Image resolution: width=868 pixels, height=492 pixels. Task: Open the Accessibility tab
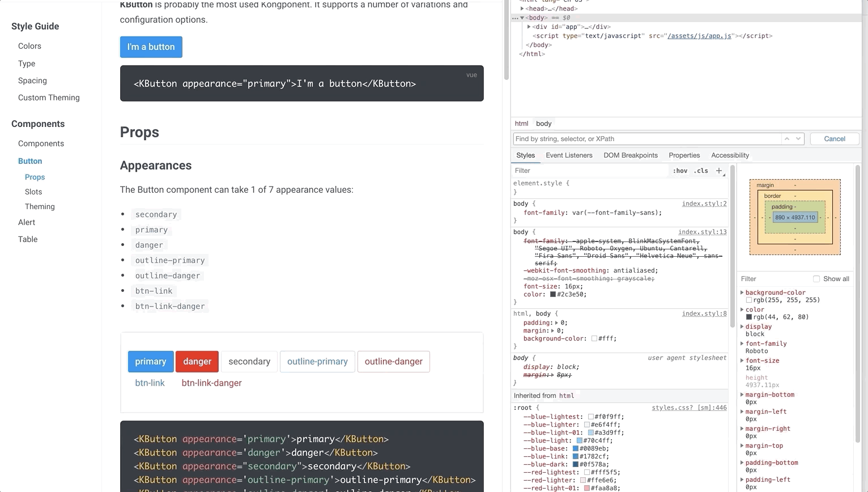[x=730, y=155]
